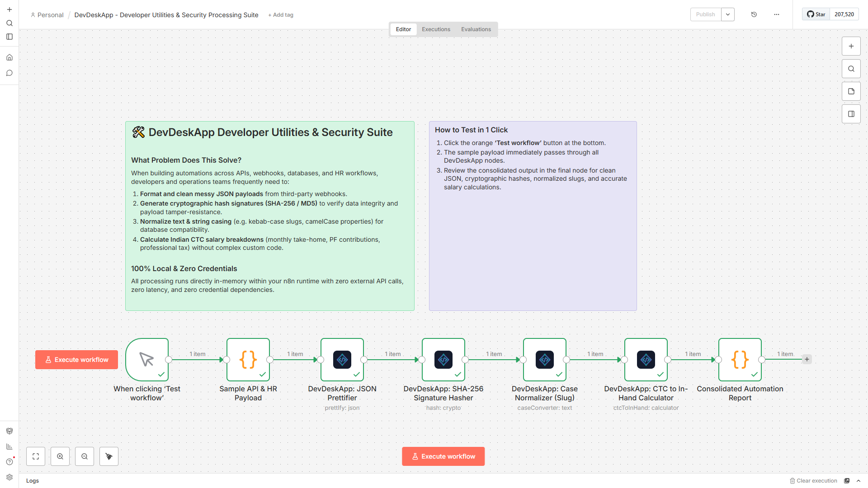
Task: Open the templates cube icon in sidebar
Action: [x=9, y=431]
